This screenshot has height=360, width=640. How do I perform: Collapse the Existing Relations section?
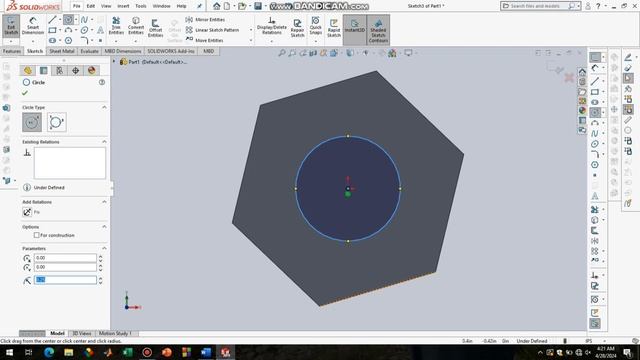[x=104, y=142]
